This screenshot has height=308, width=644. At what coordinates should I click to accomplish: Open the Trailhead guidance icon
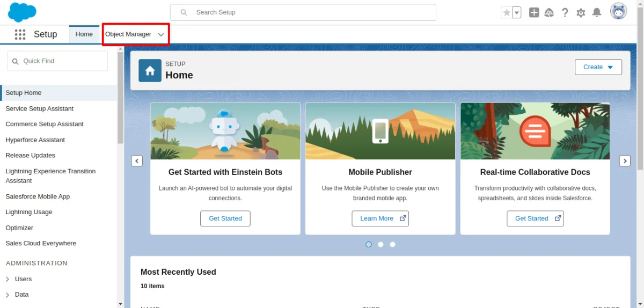coord(549,12)
